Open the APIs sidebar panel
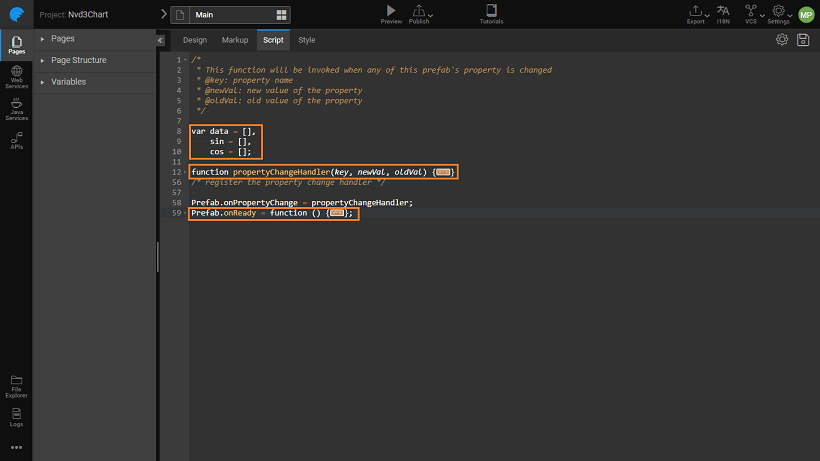 (x=16, y=140)
